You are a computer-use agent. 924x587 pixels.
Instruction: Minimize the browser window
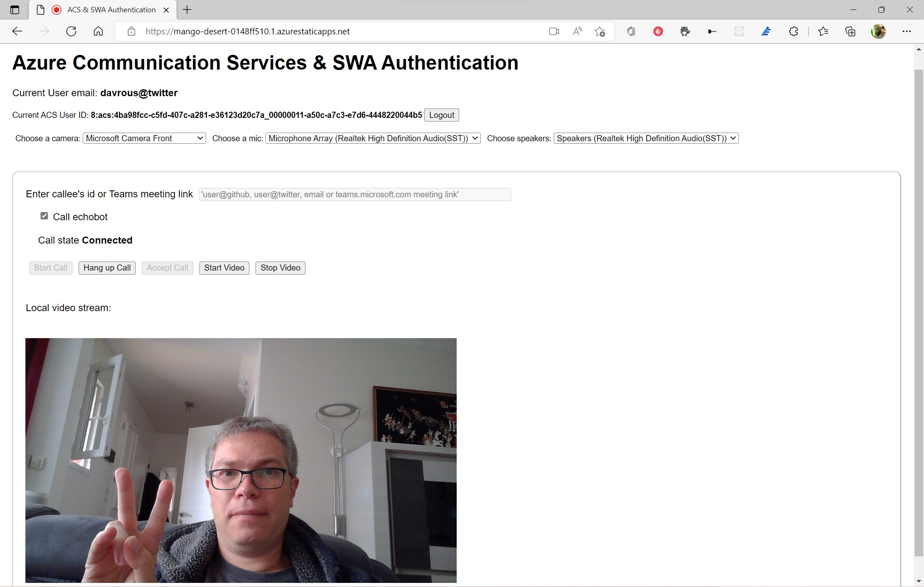pos(854,10)
